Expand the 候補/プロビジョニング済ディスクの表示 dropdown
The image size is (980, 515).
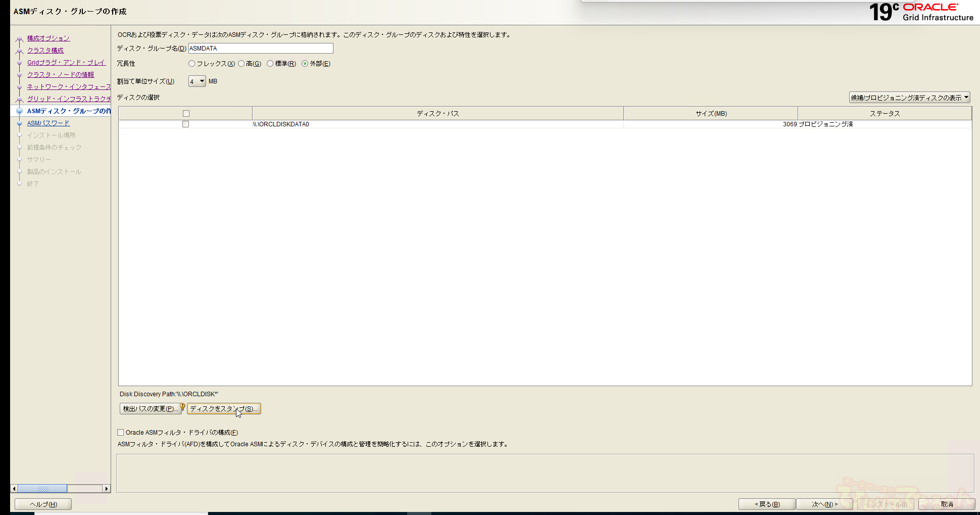tap(909, 98)
